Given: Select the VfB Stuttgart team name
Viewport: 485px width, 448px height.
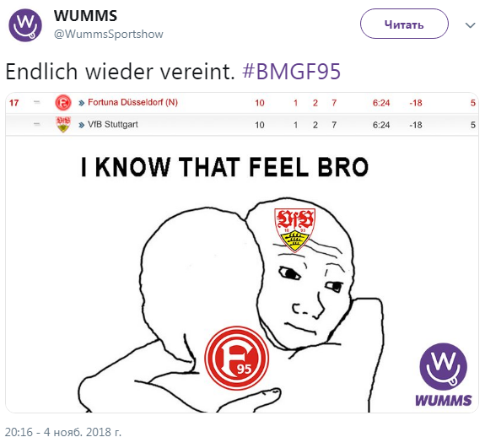Looking at the screenshot, I should [x=113, y=124].
